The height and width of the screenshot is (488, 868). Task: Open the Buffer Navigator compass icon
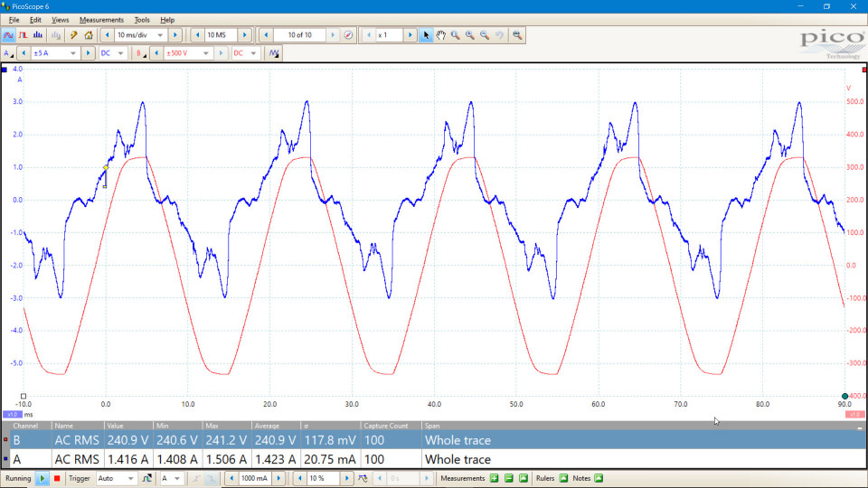point(348,35)
